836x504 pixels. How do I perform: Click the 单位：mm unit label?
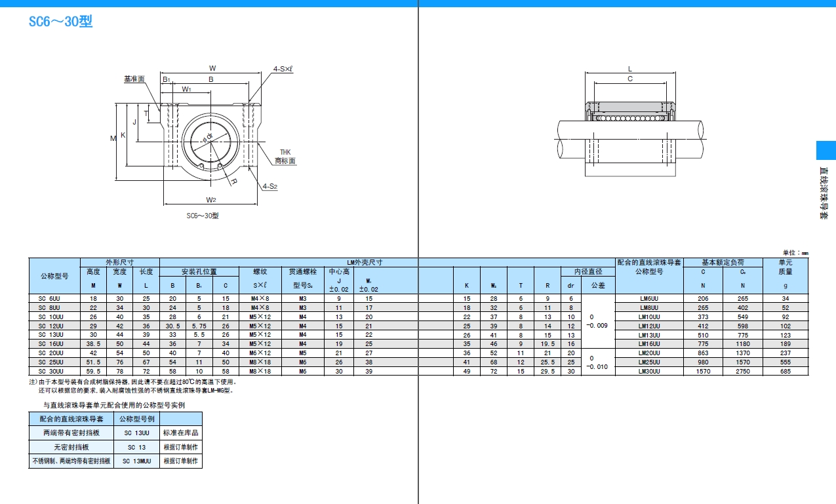795,253
